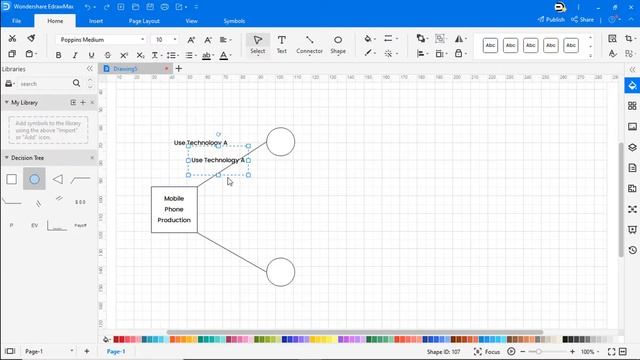
Task: Open the Layers panel icon on right
Action: click(632, 147)
